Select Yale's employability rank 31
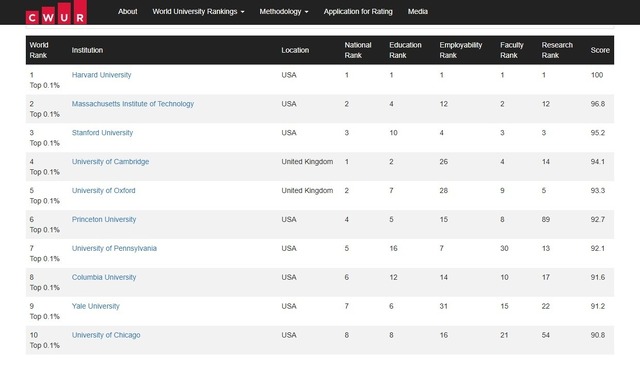Image resolution: width=640 pixels, height=385 pixels. 444,306
